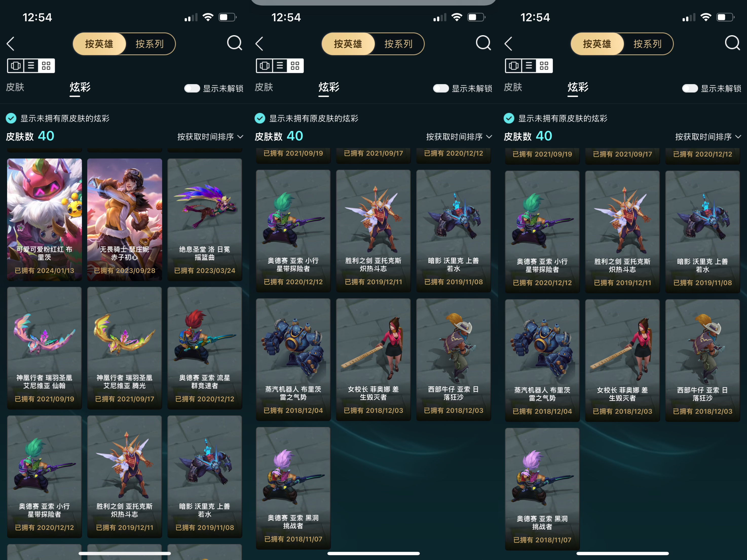
Task: Open 可爱可爱粉红红 布里茨 skin card
Action: click(x=44, y=219)
